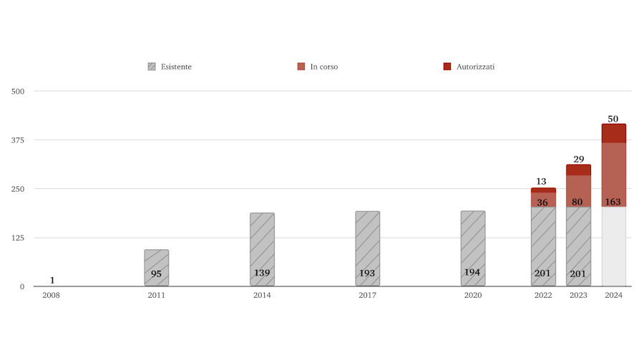
Task: Click the 2022 In corso segment labeled 36
Action: tap(543, 200)
